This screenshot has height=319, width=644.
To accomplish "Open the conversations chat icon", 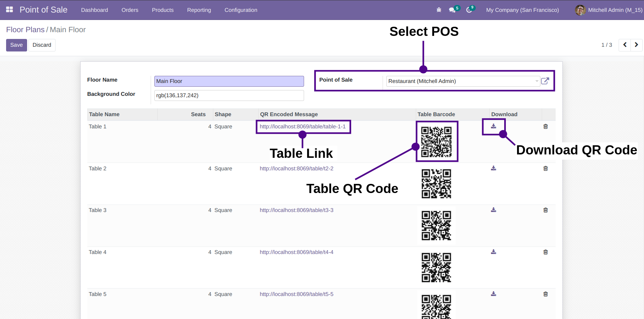I will (x=452, y=10).
